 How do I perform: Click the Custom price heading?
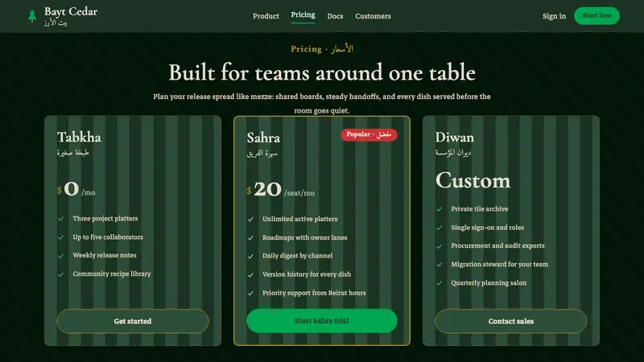[x=473, y=180]
